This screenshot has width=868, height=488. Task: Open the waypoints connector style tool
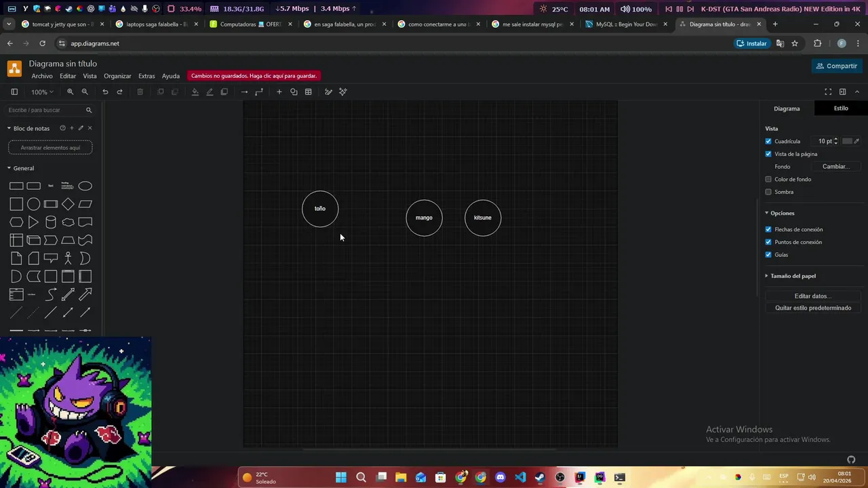coord(259,92)
